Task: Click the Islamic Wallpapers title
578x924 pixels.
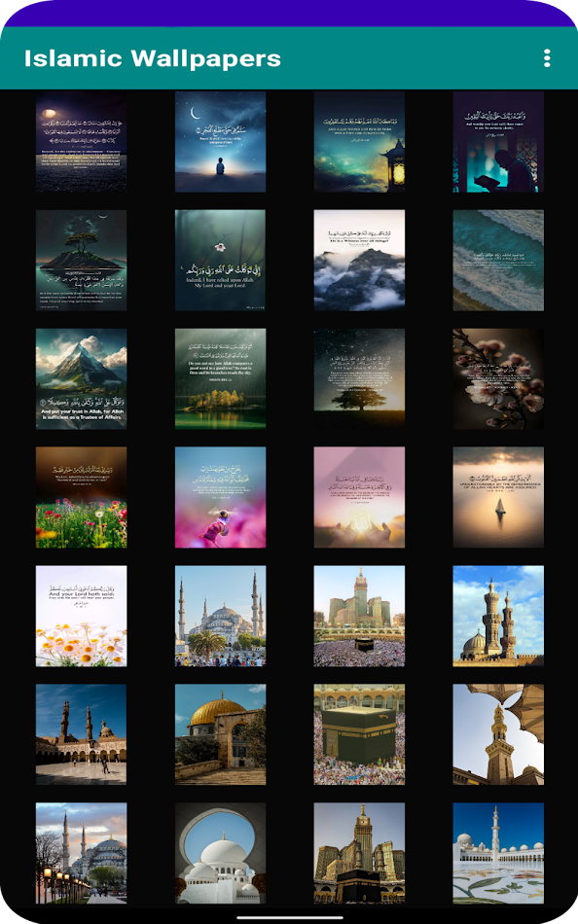Action: tap(152, 58)
